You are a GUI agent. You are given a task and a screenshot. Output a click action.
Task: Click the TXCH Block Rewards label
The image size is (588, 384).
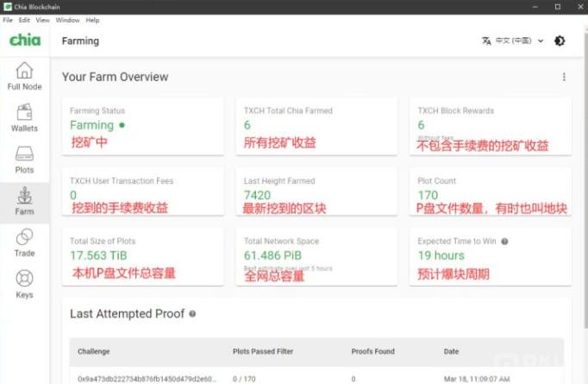455,110
